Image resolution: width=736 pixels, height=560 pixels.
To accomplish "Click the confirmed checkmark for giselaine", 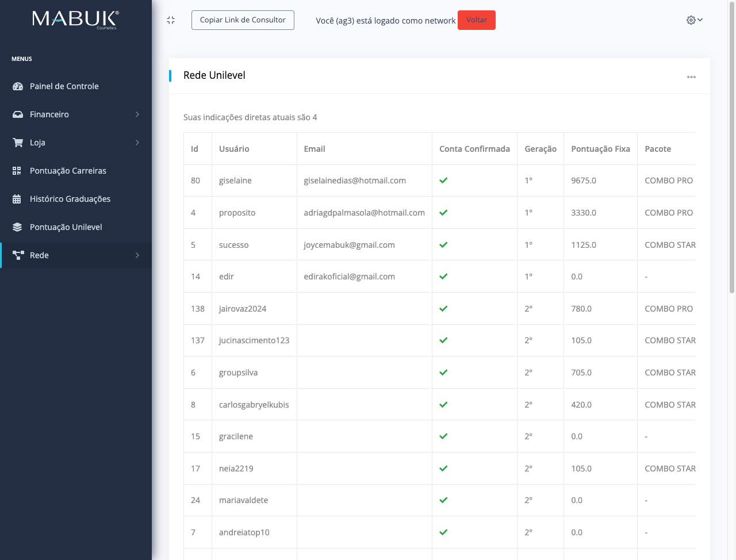I will [x=443, y=181].
